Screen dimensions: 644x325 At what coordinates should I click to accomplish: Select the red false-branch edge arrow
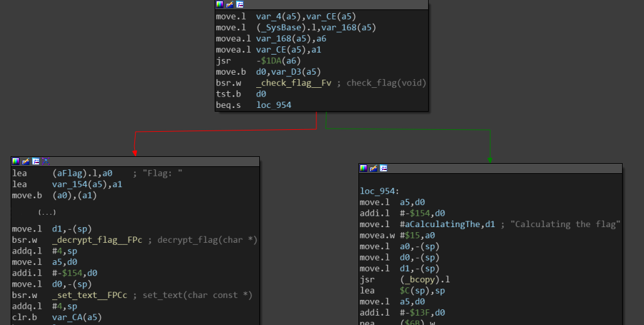[x=134, y=151]
